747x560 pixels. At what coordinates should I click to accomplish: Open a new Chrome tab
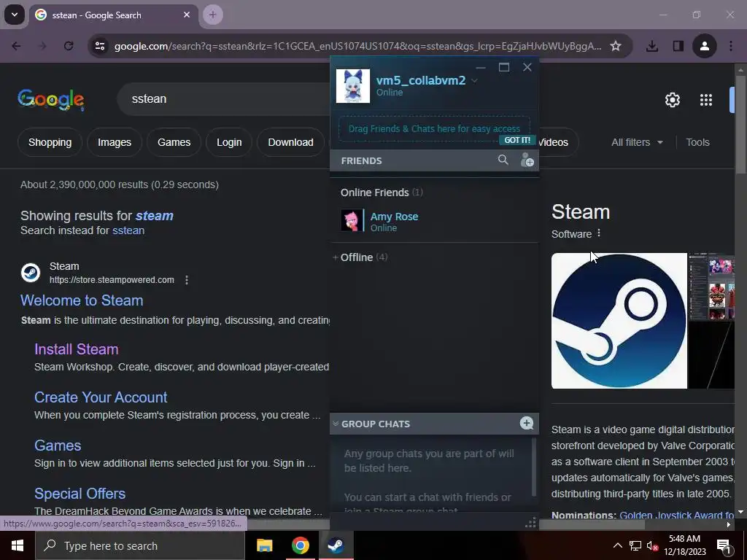click(x=212, y=15)
